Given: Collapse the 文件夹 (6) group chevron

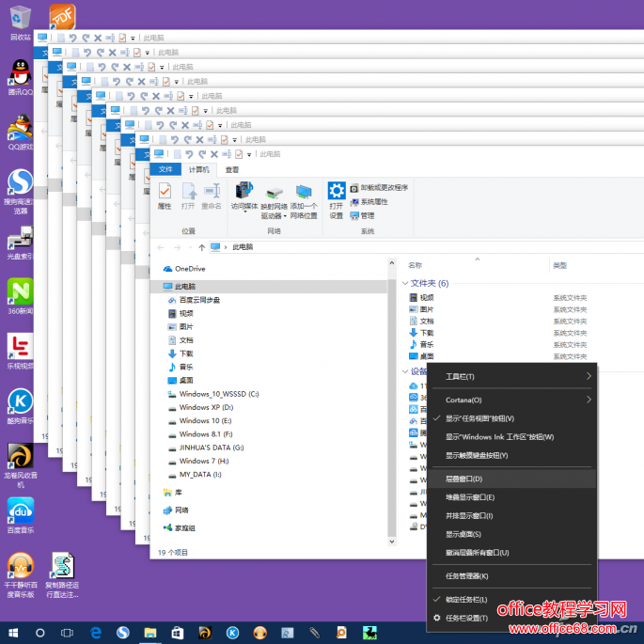Looking at the screenshot, I should click(x=406, y=283).
